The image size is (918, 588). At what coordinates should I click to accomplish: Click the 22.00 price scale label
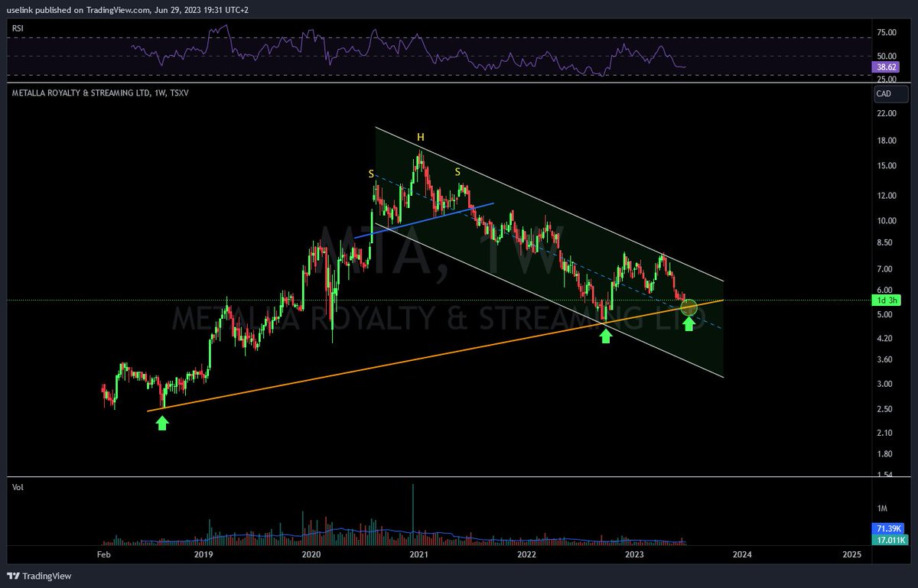pyautogui.click(x=887, y=114)
